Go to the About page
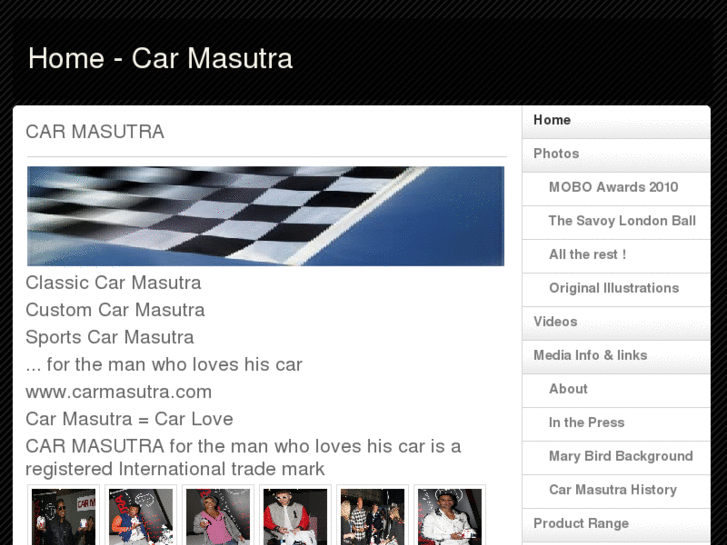The width and height of the screenshot is (727, 545). click(x=616, y=391)
